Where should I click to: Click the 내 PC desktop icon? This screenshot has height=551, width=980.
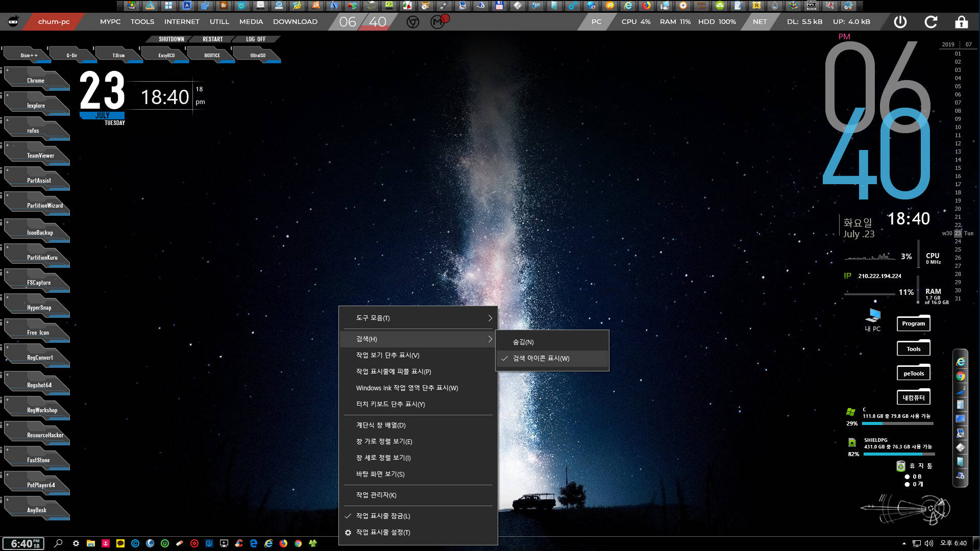coord(873,320)
